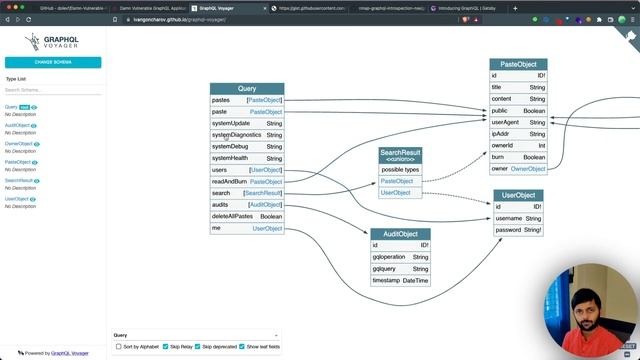Open the Query root type dropdown

point(196,335)
